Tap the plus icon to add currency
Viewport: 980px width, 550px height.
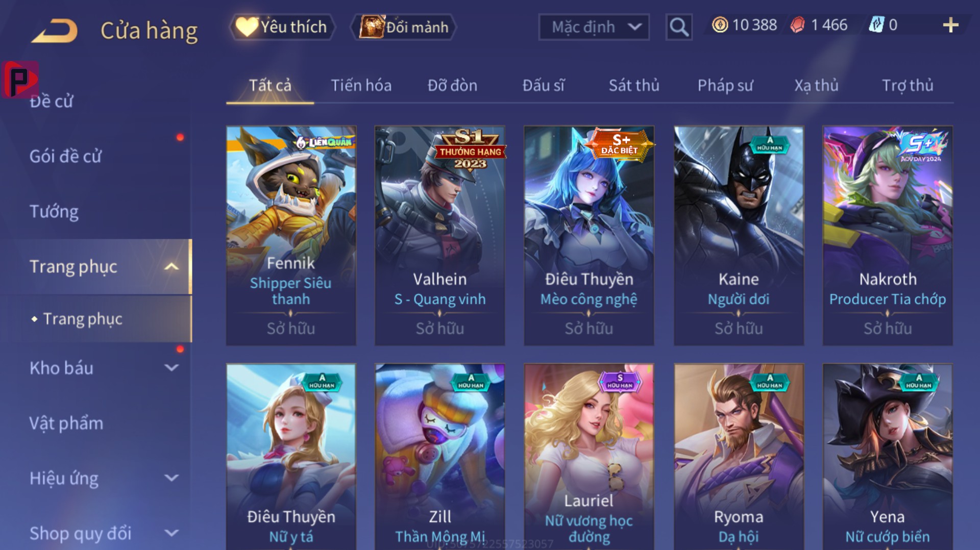[950, 25]
